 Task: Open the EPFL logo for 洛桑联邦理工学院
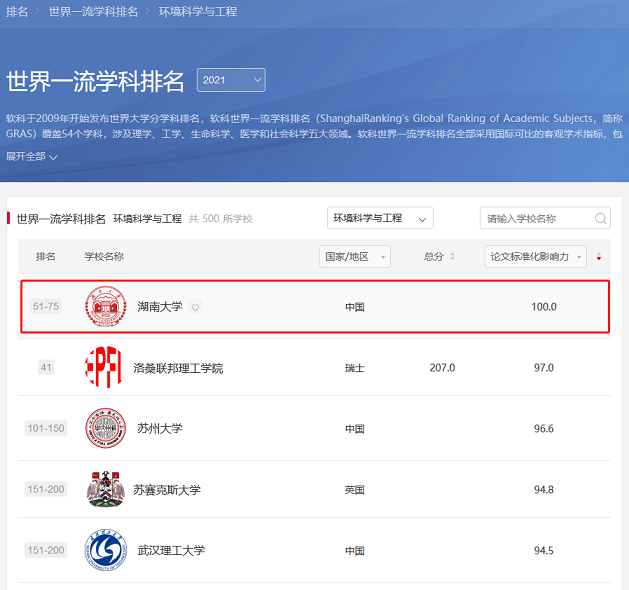(103, 367)
